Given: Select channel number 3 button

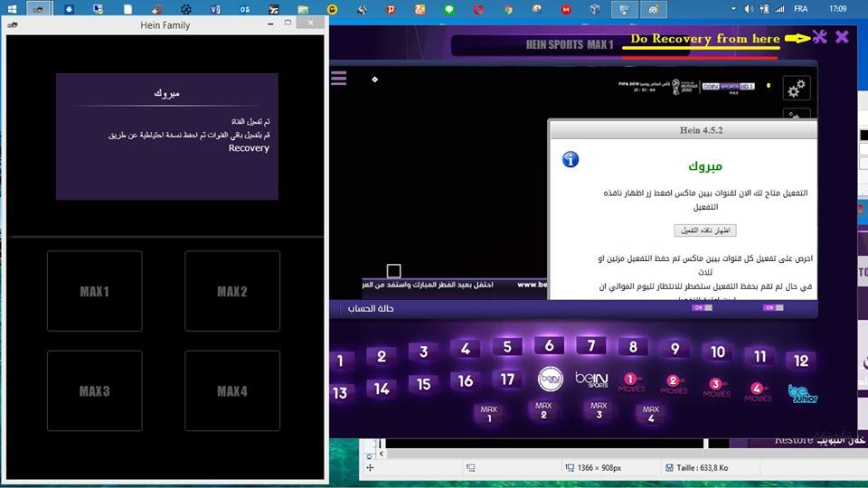Looking at the screenshot, I should (x=423, y=352).
